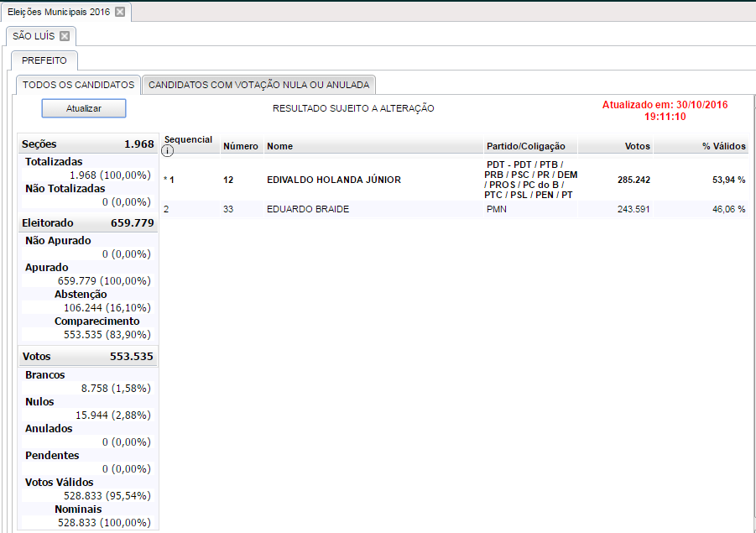Click the Eleições Municipais 2016 tab title

(x=58, y=12)
